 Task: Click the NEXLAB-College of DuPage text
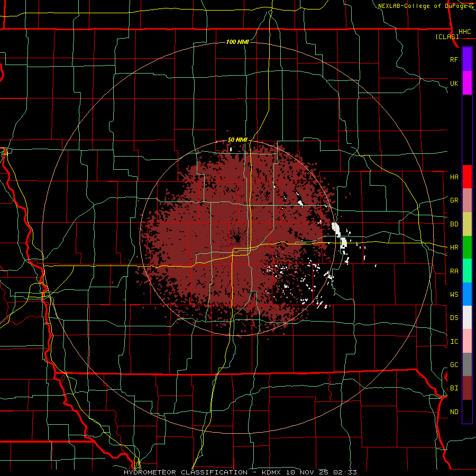click(423, 6)
